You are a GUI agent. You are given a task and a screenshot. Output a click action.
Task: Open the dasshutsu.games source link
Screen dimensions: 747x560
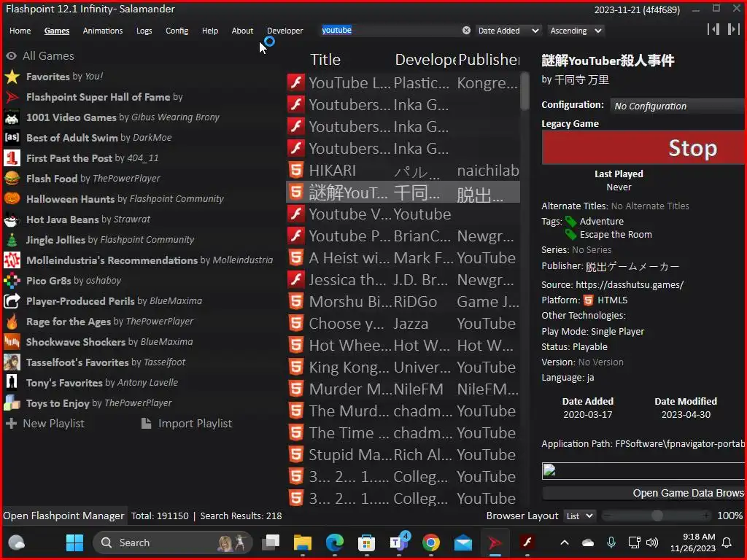630,285
